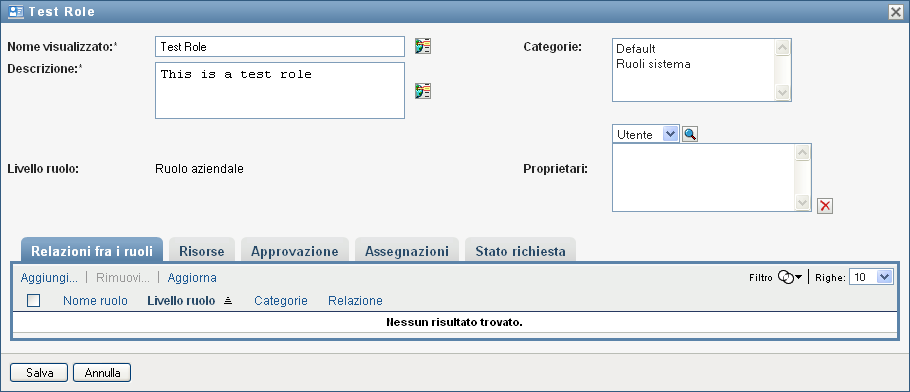
Task: Click the magnifier search icon next to Utente
Action: pos(690,134)
